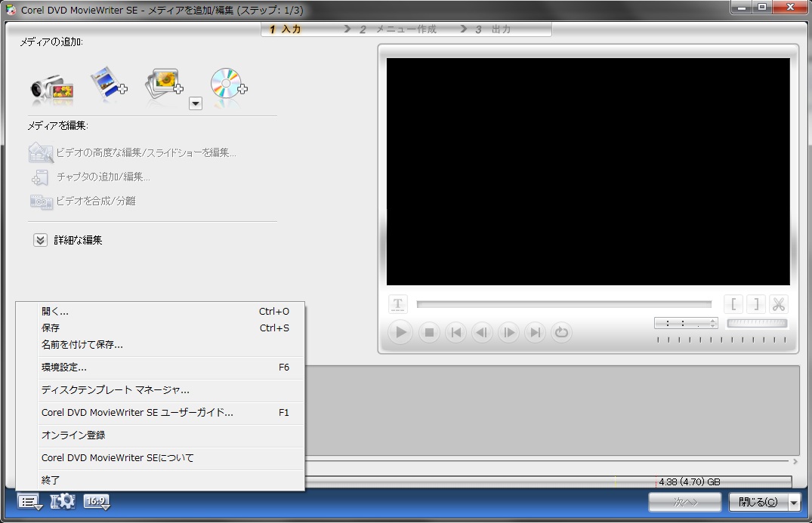Click the scissors cut video icon
812x523 pixels.
pos(778,304)
